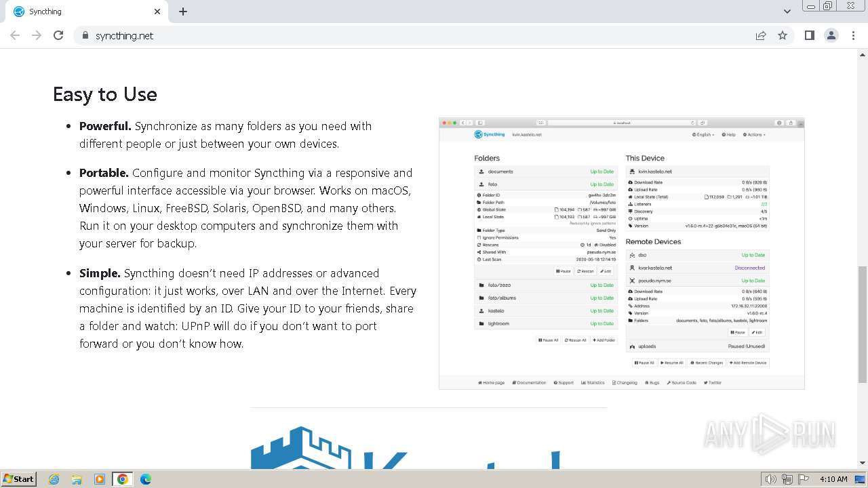Screen dimensions: 868x488
Task: Go back to the previous page
Action: 15,35
